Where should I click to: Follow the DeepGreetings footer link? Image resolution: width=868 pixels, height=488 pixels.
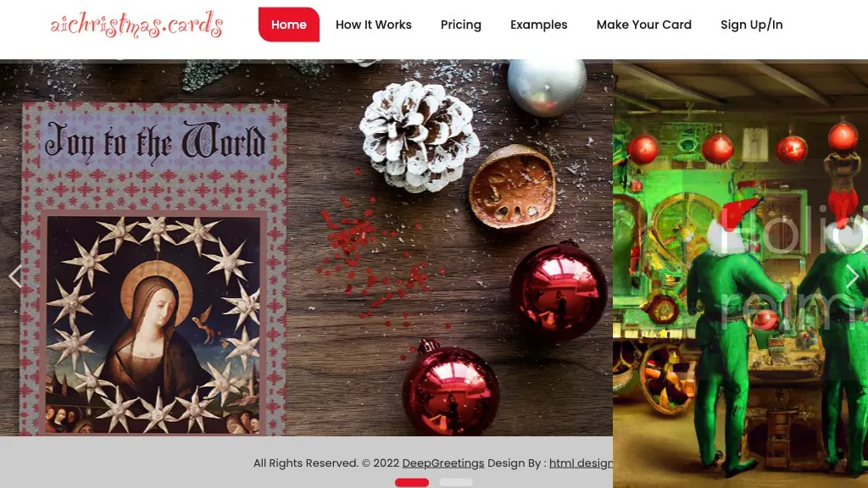tap(442, 463)
